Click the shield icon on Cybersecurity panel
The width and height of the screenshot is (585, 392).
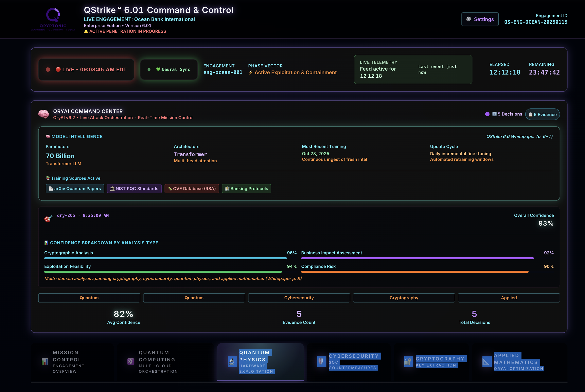322,362
